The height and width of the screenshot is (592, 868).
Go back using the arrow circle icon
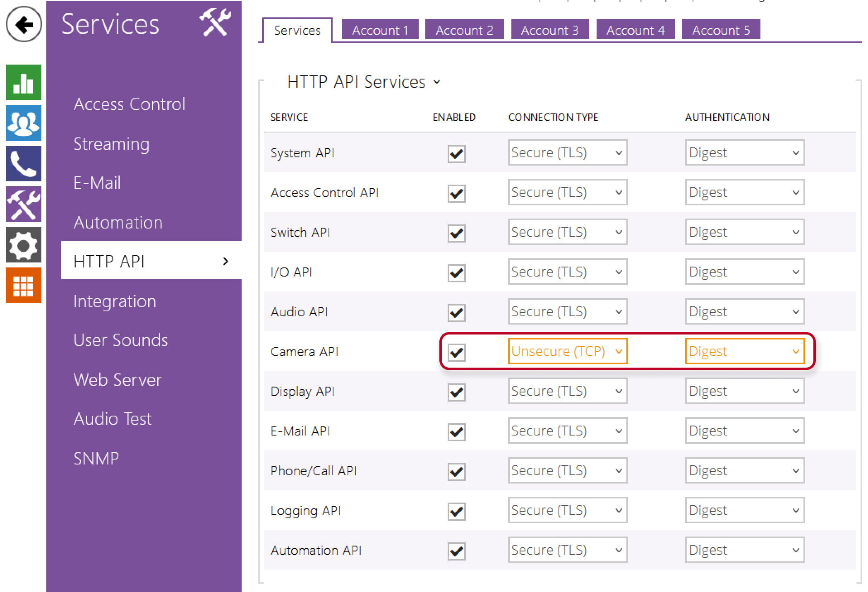click(24, 24)
